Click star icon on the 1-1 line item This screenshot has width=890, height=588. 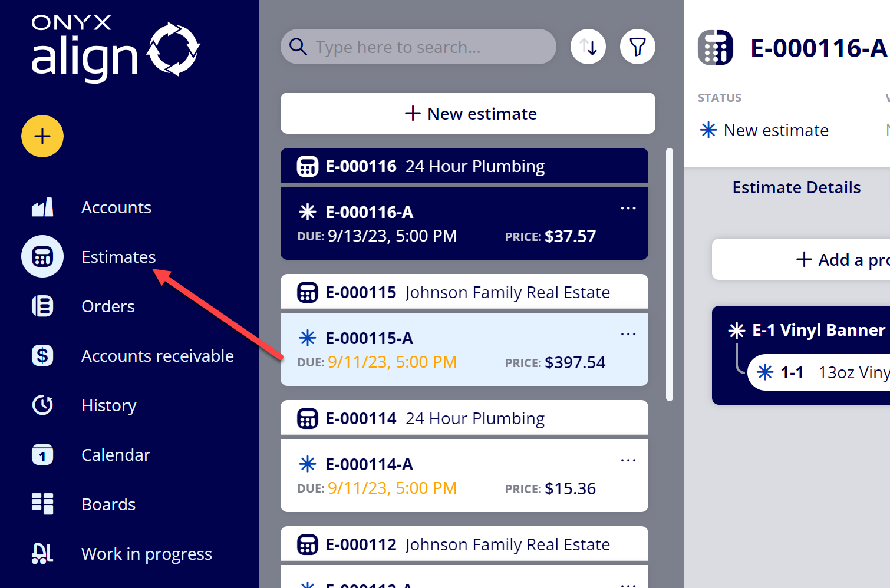(x=765, y=372)
